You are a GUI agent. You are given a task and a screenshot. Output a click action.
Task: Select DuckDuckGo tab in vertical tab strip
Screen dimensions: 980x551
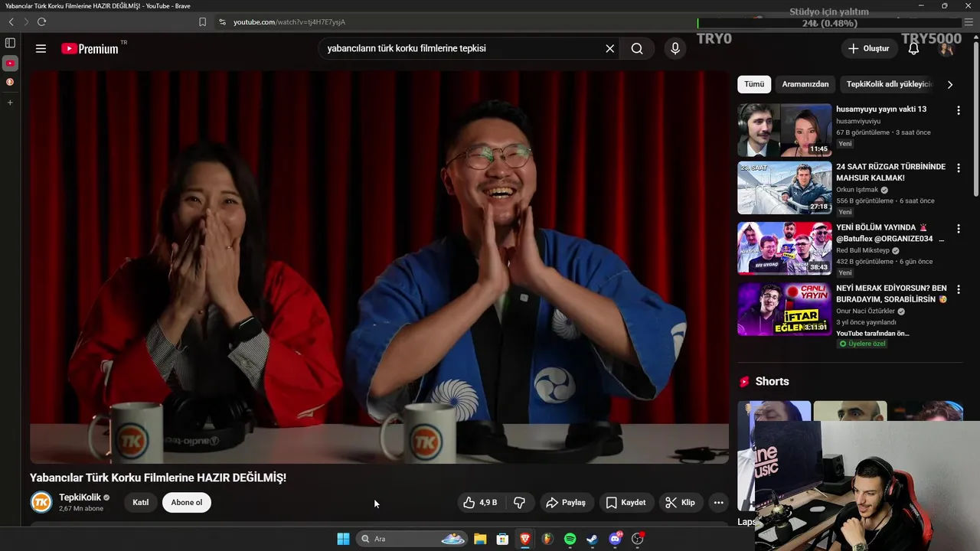tap(10, 82)
